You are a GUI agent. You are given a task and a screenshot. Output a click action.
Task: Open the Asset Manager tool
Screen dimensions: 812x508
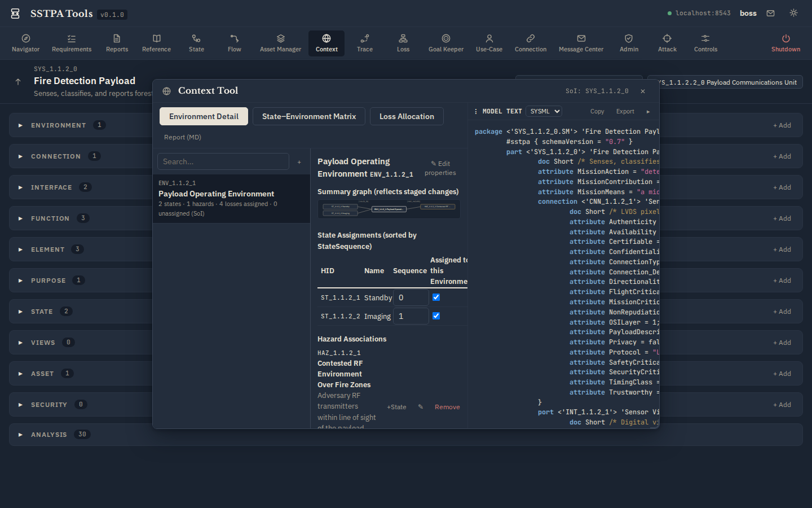[x=280, y=43]
